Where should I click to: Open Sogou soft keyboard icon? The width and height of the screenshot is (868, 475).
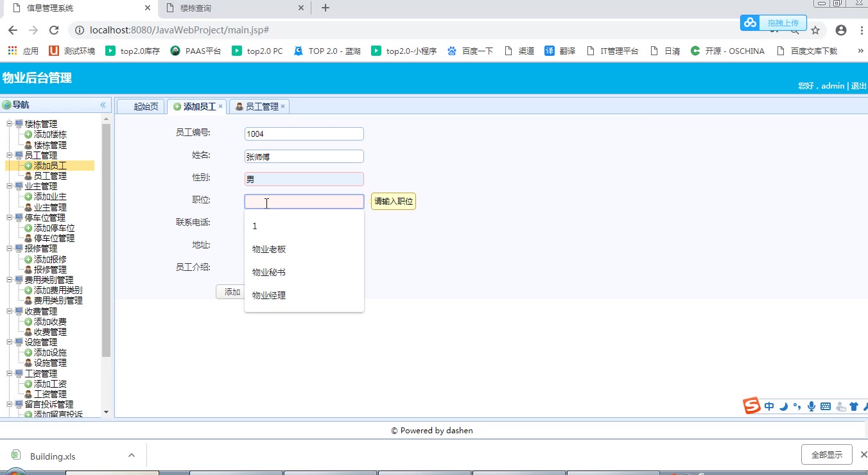826,406
